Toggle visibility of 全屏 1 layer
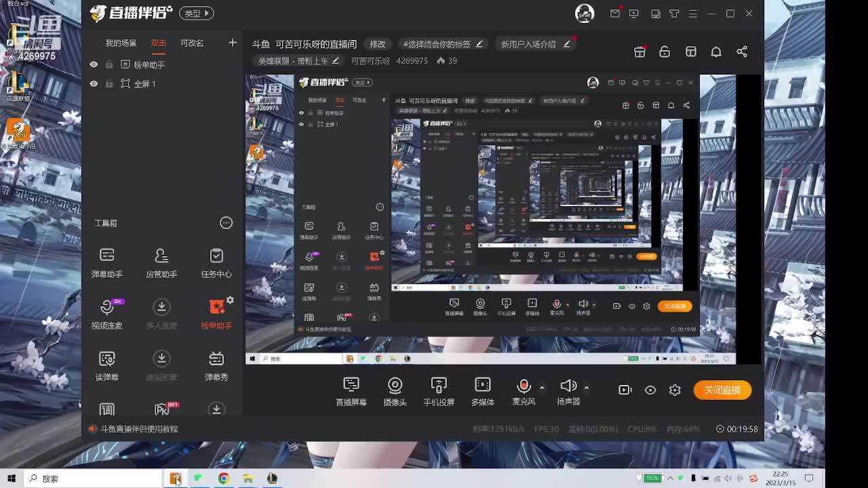868x488 pixels. click(x=94, y=83)
